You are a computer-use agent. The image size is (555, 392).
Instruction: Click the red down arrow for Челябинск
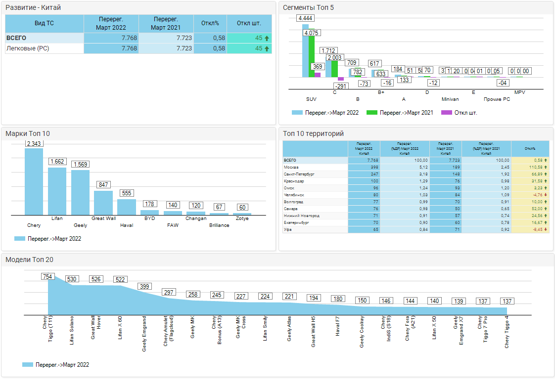546,195
